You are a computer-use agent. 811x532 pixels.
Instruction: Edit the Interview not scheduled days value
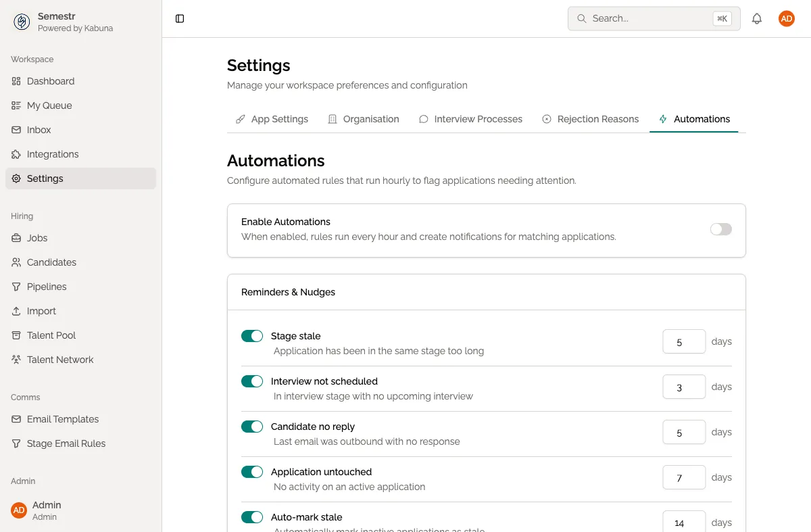coord(683,387)
